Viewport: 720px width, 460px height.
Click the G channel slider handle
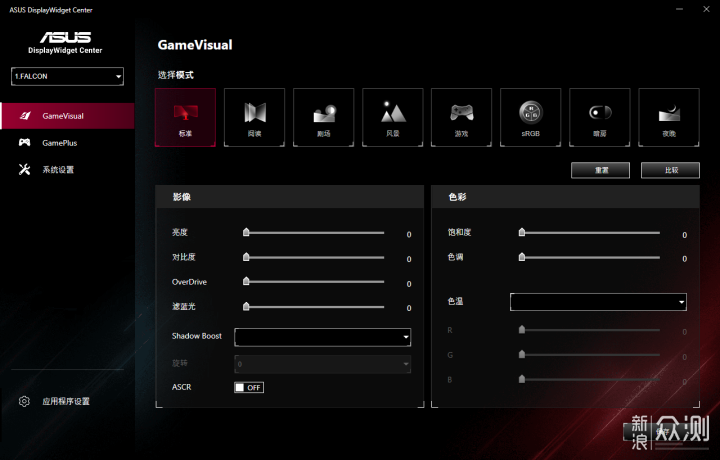[x=522, y=354]
